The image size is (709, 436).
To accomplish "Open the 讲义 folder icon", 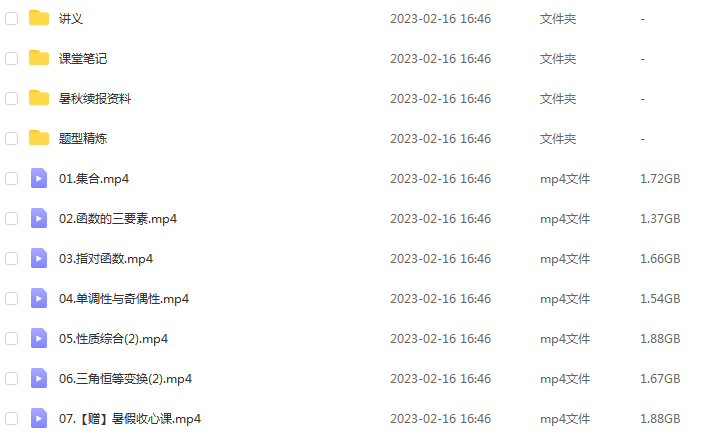I will [x=39, y=18].
